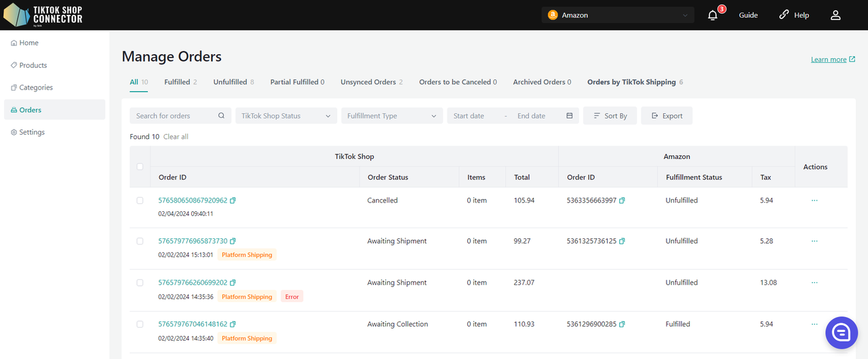Open the Learn more link
The height and width of the screenshot is (359, 868).
[x=829, y=60]
